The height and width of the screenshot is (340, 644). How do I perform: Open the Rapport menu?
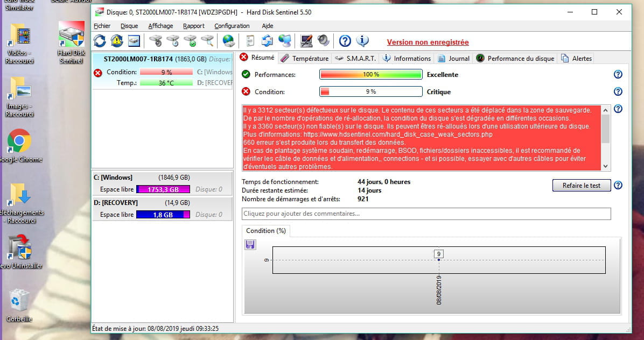(x=194, y=26)
